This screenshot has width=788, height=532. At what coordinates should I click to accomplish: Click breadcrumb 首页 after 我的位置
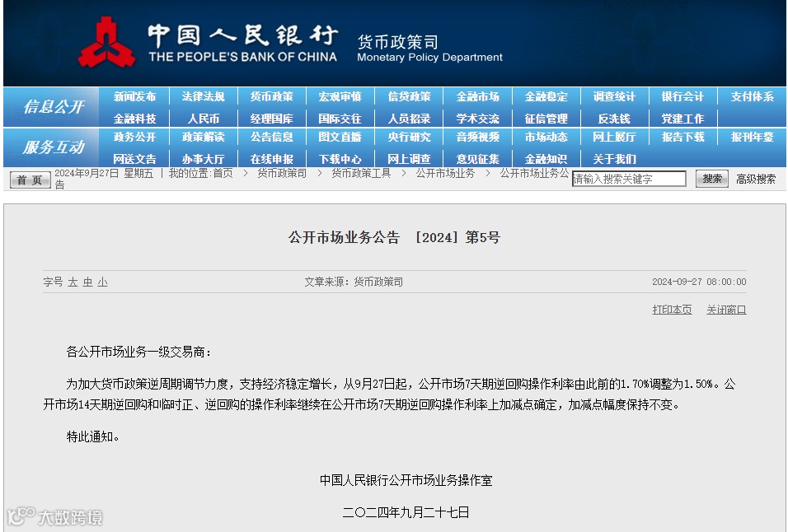click(x=223, y=173)
